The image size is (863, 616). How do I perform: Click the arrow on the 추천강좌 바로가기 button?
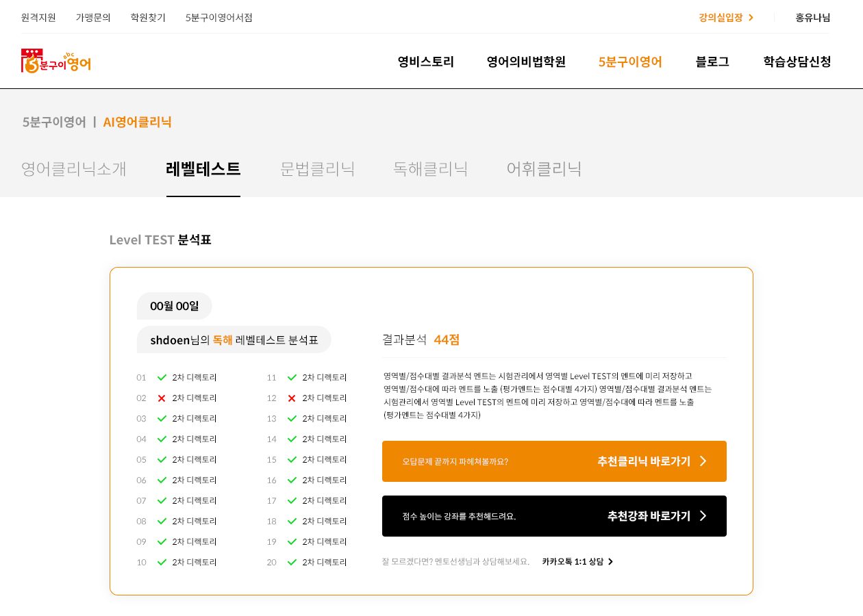tap(703, 515)
